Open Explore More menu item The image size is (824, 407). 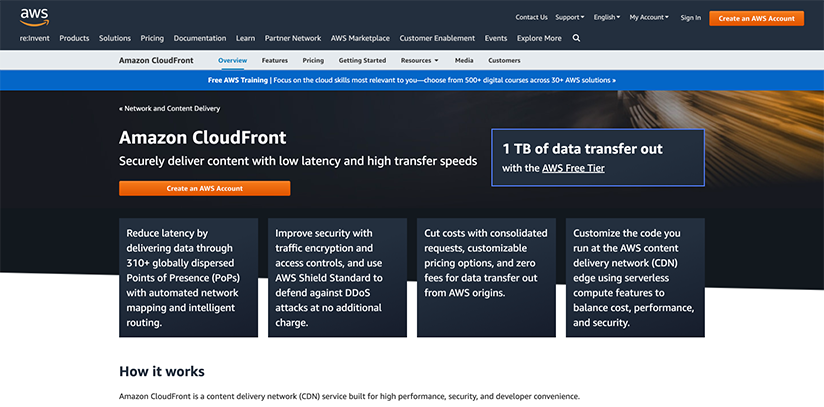(539, 38)
